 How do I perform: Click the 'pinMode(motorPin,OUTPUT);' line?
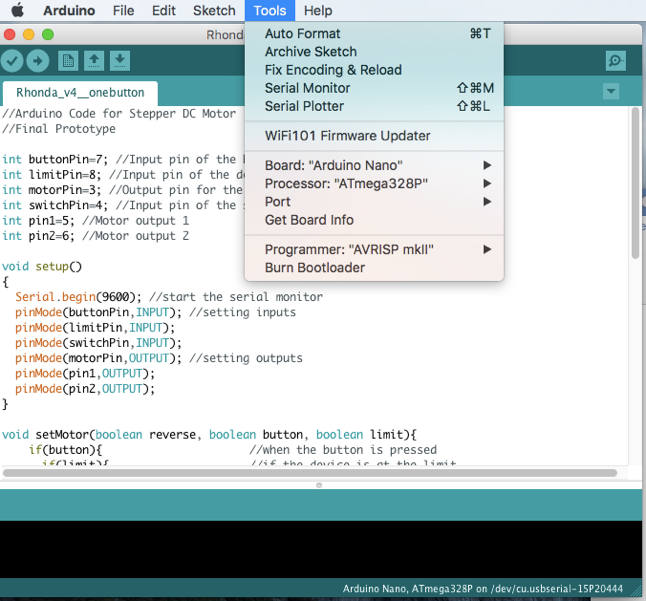click(159, 358)
